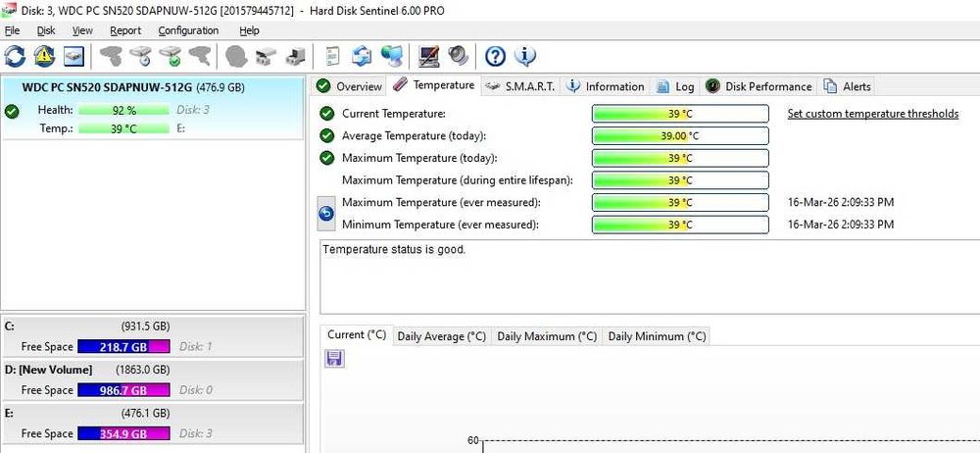Click the gray head silhouette toolbar icon
980x453 pixels.
236,57
